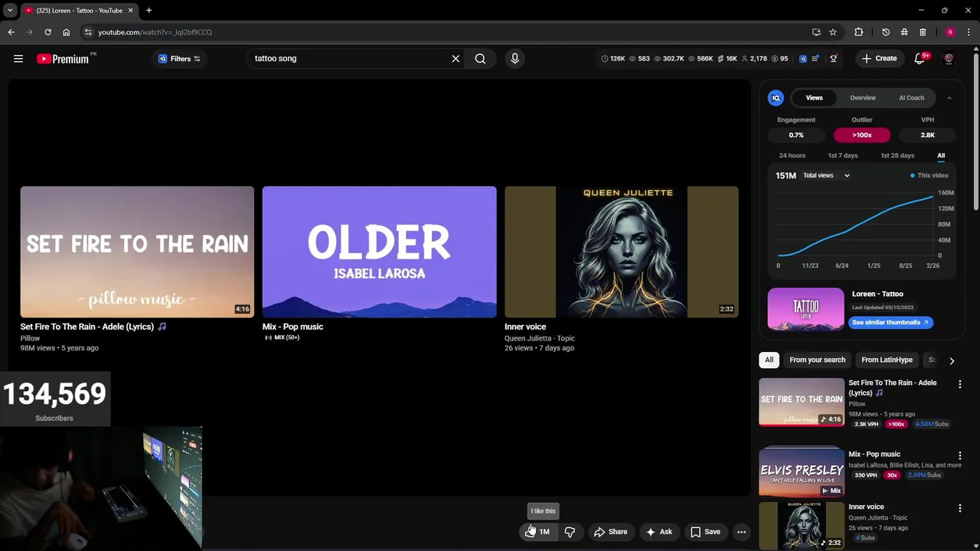Click the trophy icon in stats bar
The image size is (980, 551).
[834, 58]
